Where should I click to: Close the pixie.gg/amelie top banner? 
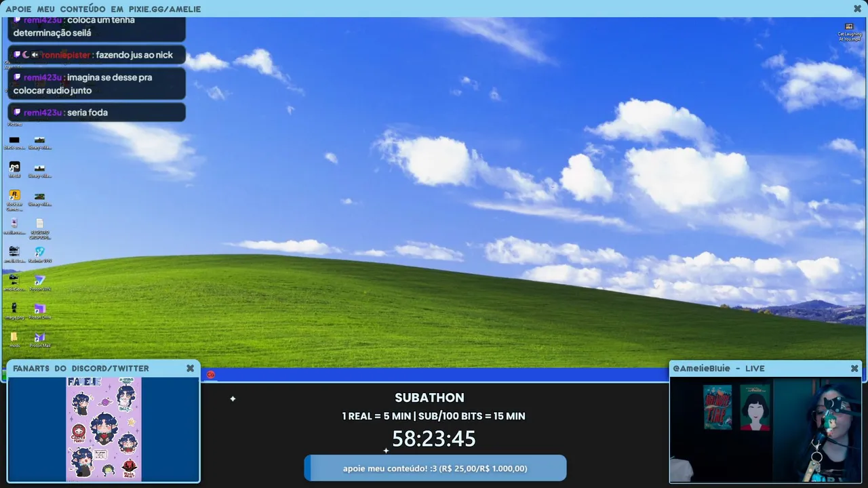(857, 9)
